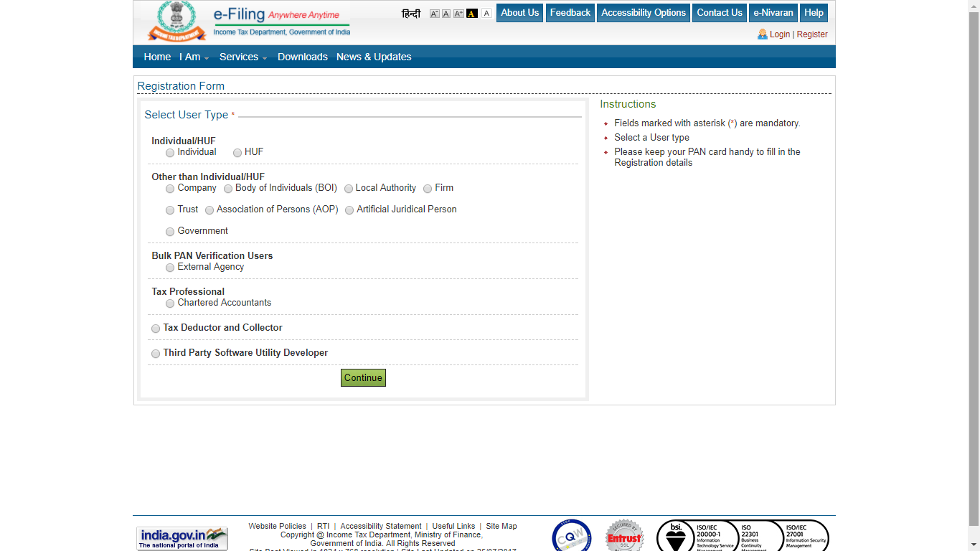The image size is (980, 551).
Task: Choose External Agency under Bulk PAN Verification
Action: click(x=170, y=267)
